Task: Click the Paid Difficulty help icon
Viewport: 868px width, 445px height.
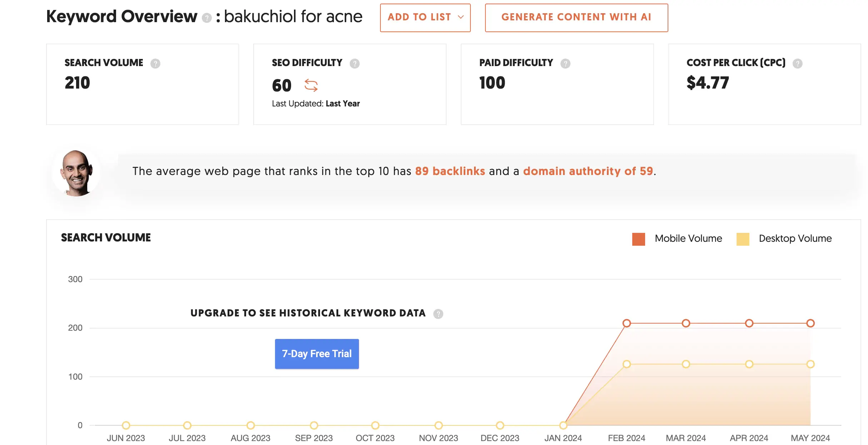Action: pyautogui.click(x=565, y=64)
